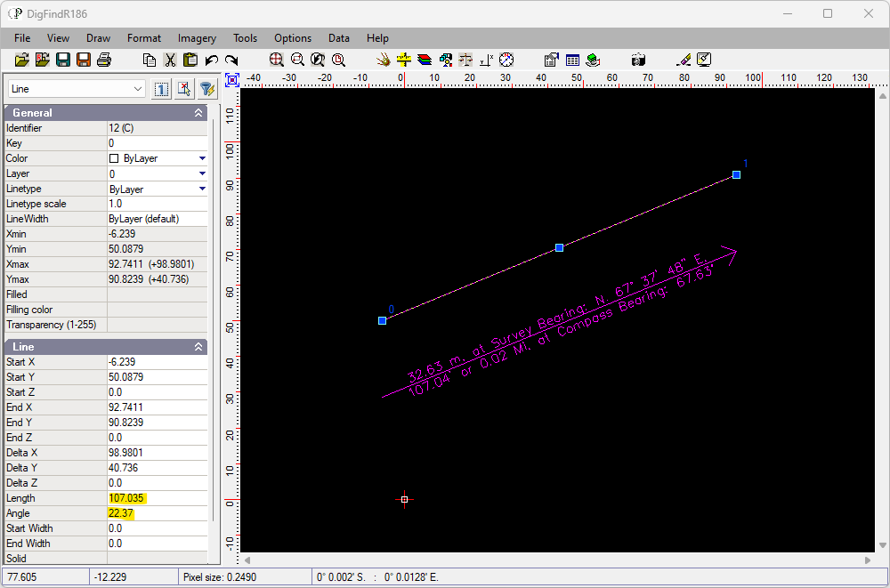Viewport: 890px width, 588px height.
Task: Open the Options menu
Action: pos(293,38)
